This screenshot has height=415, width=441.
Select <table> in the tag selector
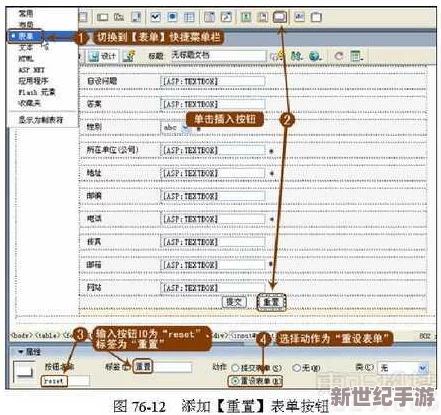(x=47, y=336)
